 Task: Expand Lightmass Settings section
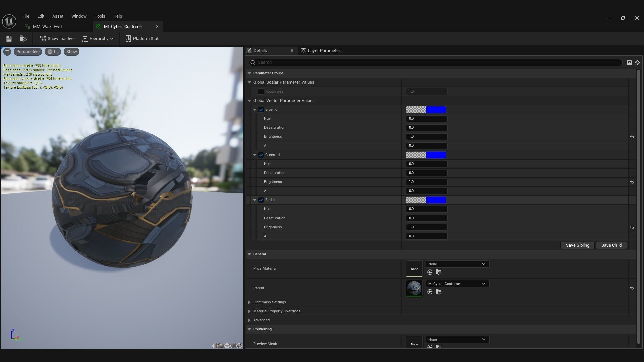point(249,302)
